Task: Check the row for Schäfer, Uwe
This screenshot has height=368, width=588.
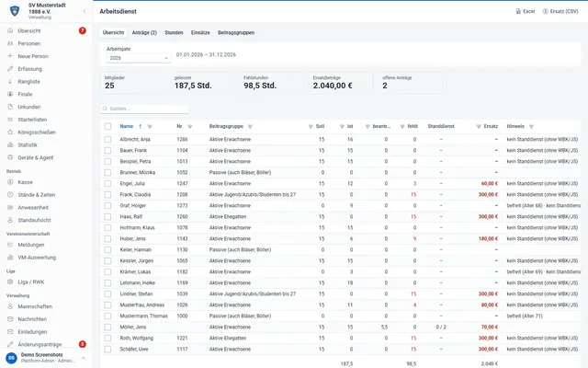Action: [x=107, y=350]
